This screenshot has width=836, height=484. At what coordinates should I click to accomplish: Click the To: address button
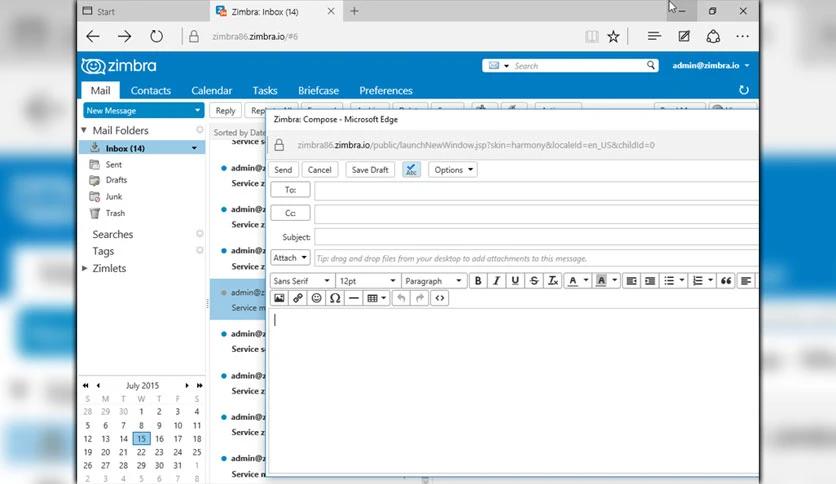tap(290, 190)
